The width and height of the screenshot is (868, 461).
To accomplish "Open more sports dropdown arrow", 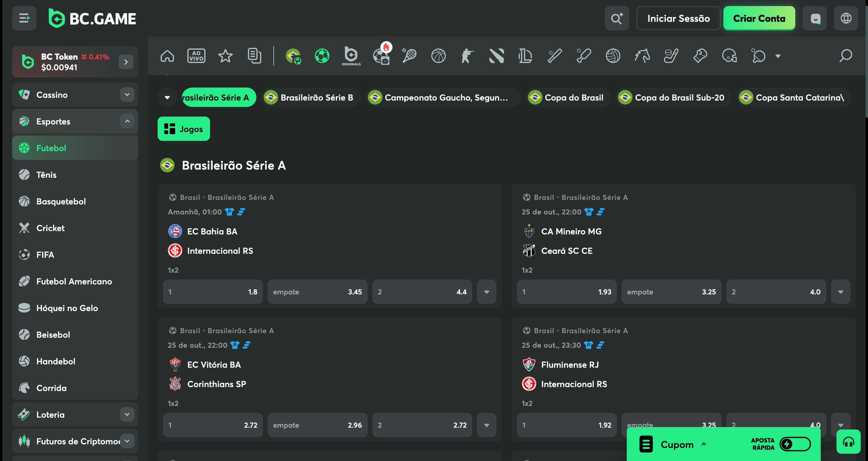I will coord(778,56).
